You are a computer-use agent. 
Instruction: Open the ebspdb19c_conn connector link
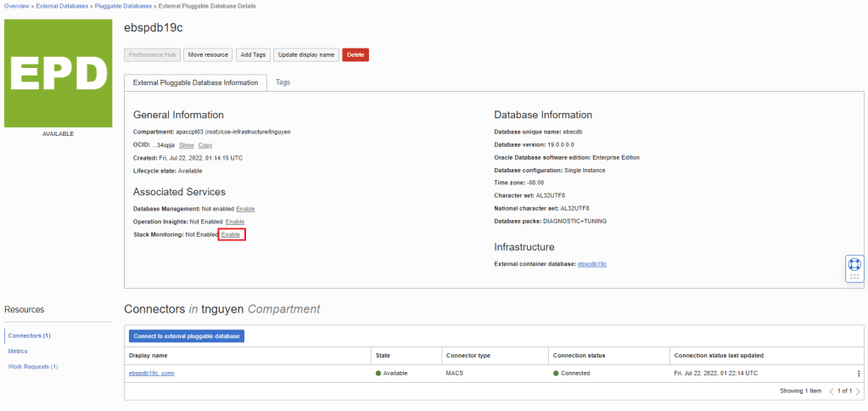(151, 374)
